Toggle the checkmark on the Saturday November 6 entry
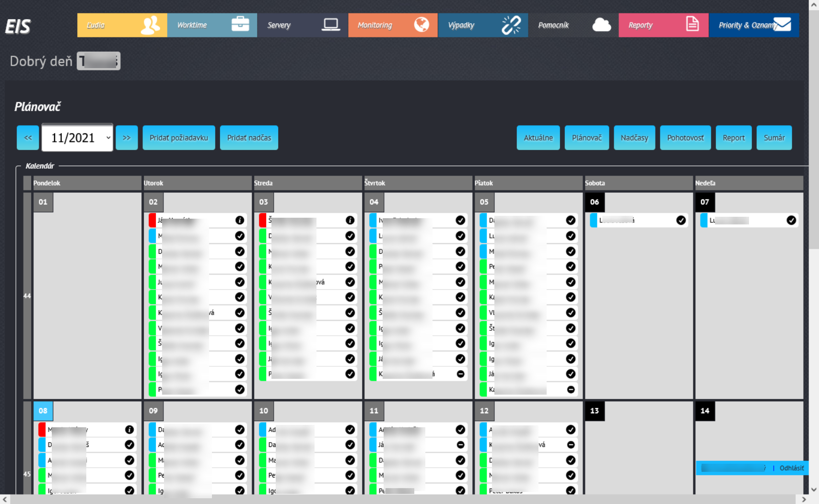 pyautogui.click(x=681, y=220)
